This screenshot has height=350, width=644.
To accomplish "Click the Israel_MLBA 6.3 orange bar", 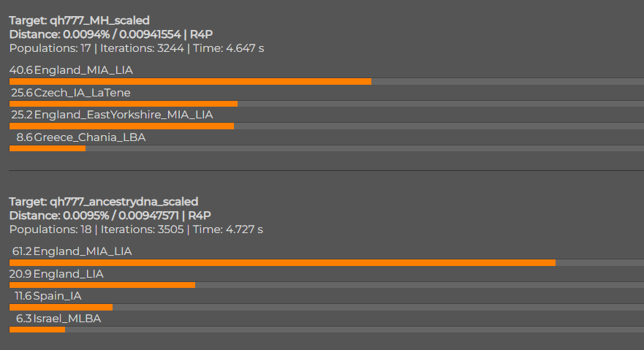I will point(37,330).
